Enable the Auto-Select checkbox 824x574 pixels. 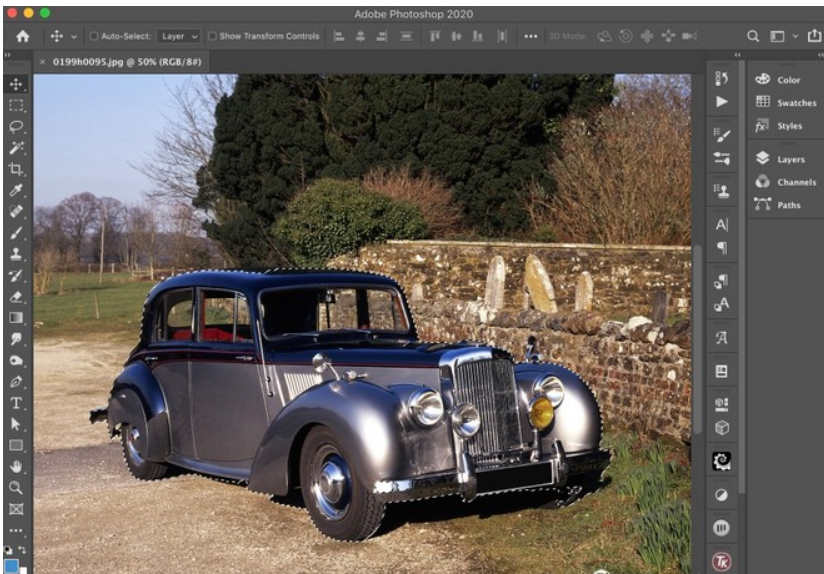point(94,36)
